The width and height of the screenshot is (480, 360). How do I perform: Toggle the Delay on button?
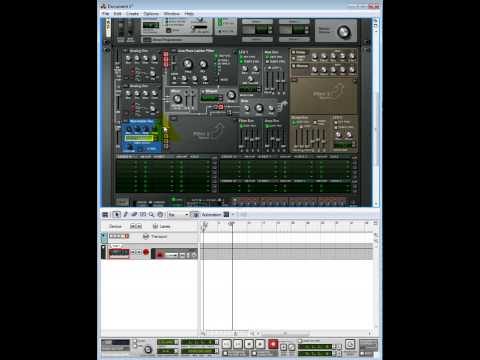point(294,53)
